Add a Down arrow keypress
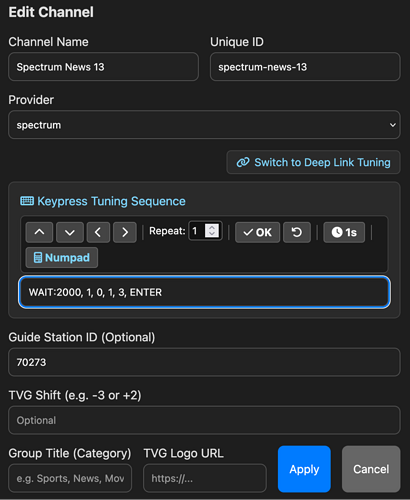The height and width of the screenshot is (500, 410). [x=70, y=232]
